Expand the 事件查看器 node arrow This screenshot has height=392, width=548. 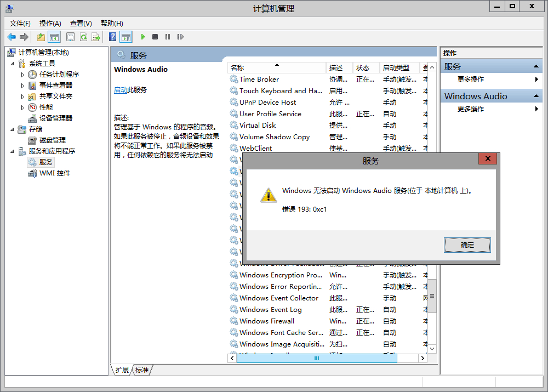22,86
